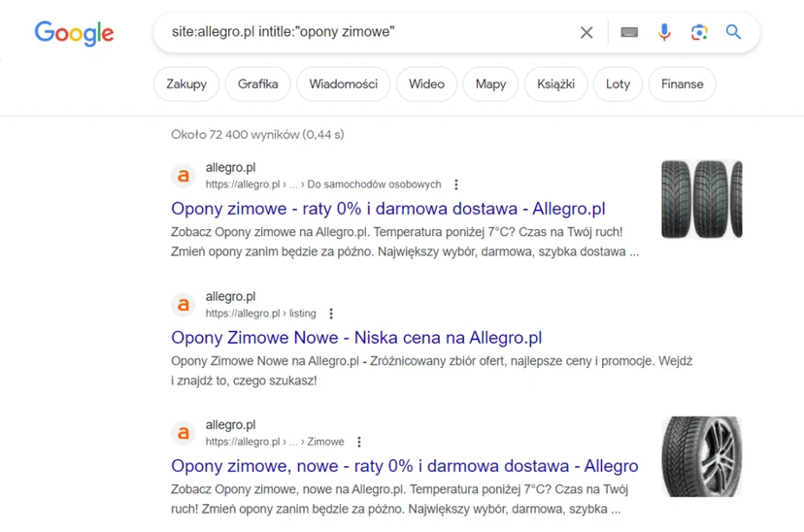Click snippet text starting Opony Zimowe Nowe na Allegro.pl
Viewport: 804px width, 532px height.
[x=432, y=371]
